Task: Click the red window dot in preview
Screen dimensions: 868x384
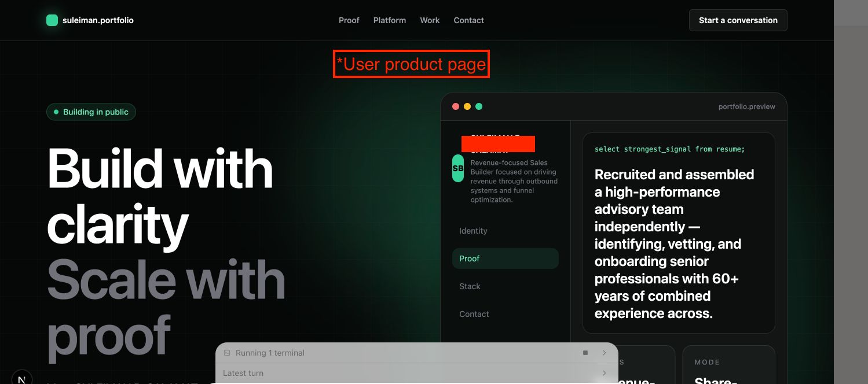Action: point(456,106)
